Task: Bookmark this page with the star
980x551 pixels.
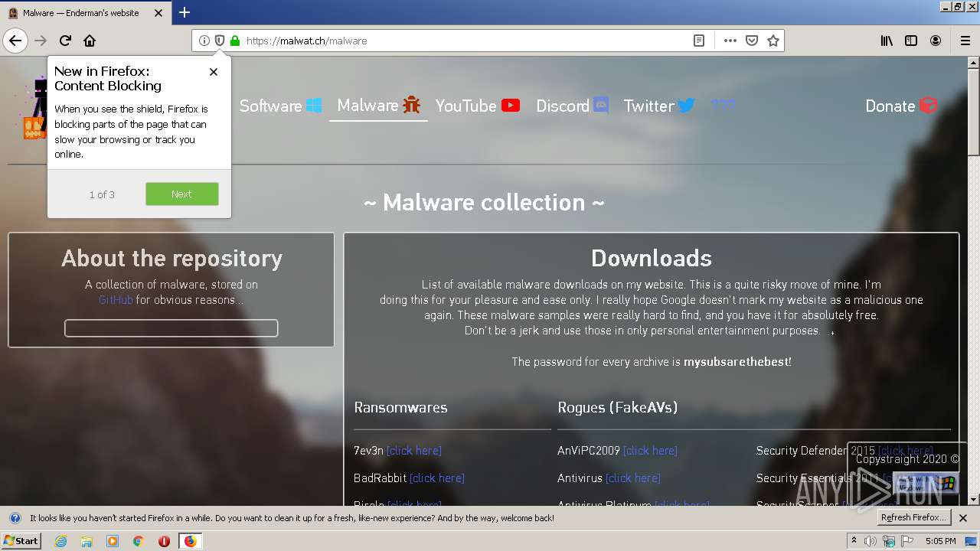Action: pos(773,41)
